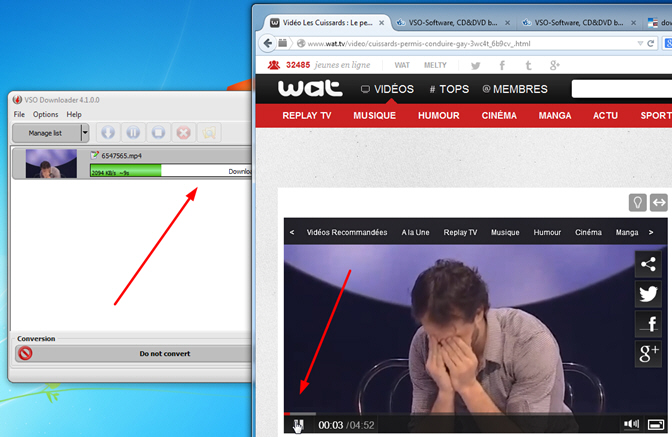
Task: Close the first VSO-Software tab
Action: pos(507,23)
